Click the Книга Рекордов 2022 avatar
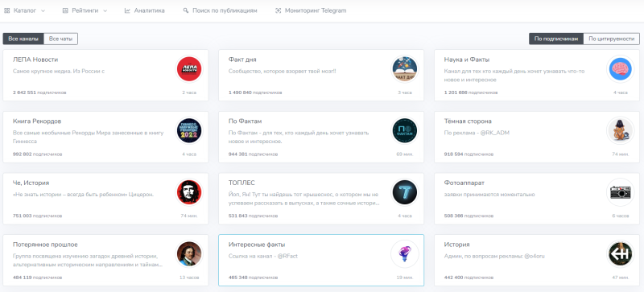The width and height of the screenshot is (644, 292). 189,130
